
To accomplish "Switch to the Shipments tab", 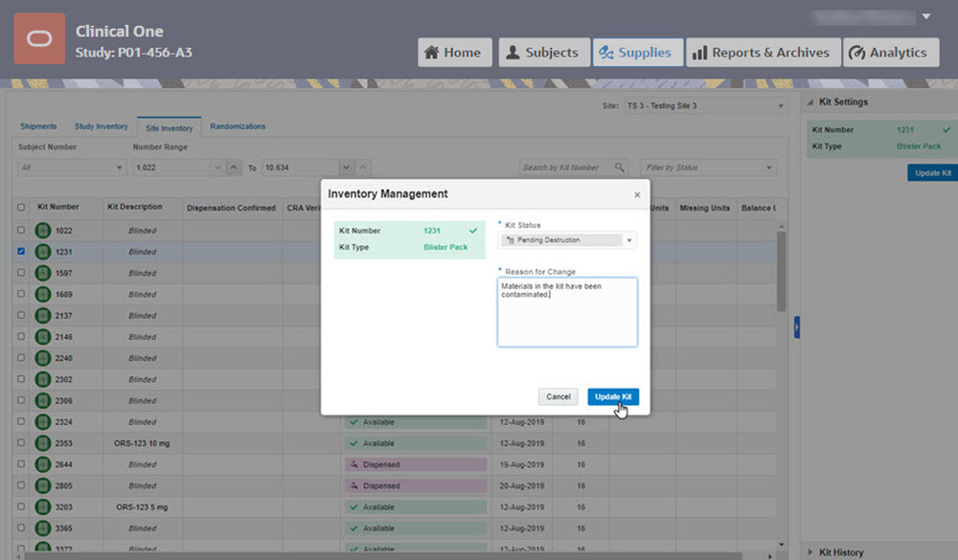I will click(38, 126).
